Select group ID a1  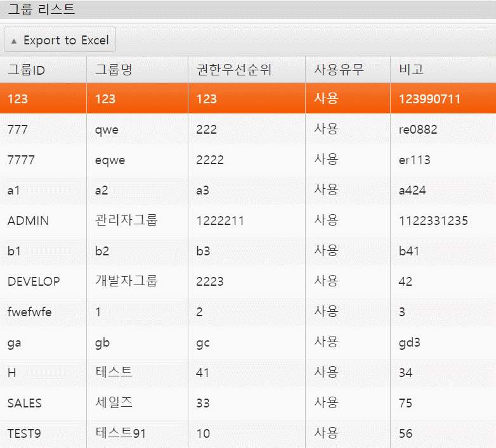pos(13,191)
